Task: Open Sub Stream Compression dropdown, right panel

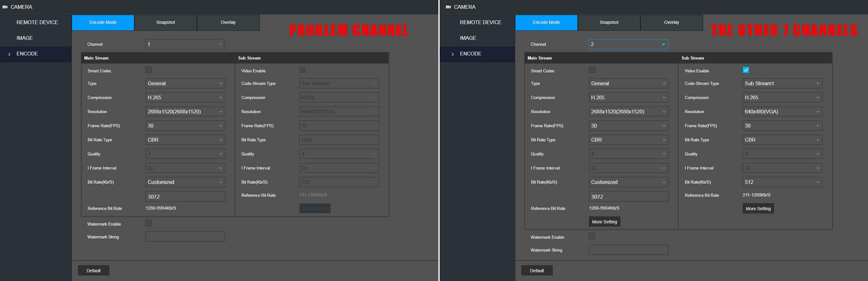Action: click(783, 98)
